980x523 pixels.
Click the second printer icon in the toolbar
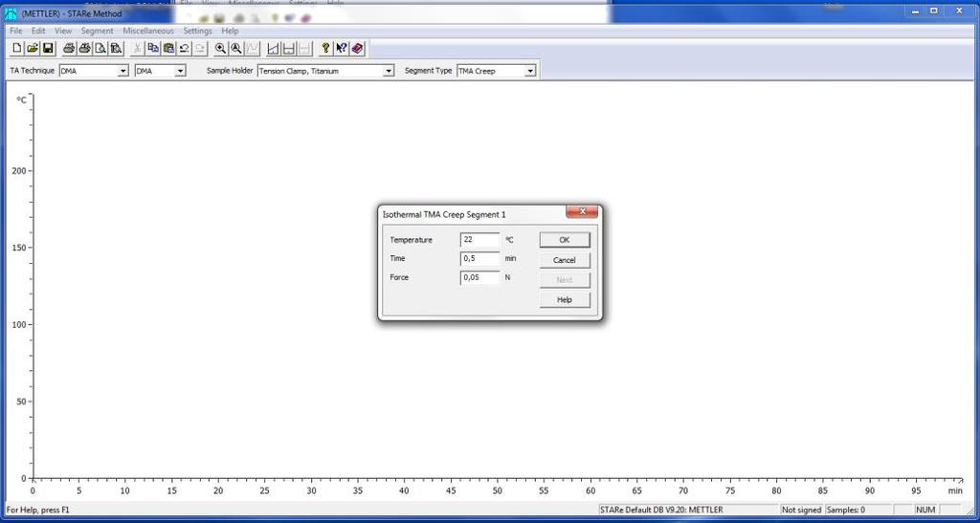85,48
